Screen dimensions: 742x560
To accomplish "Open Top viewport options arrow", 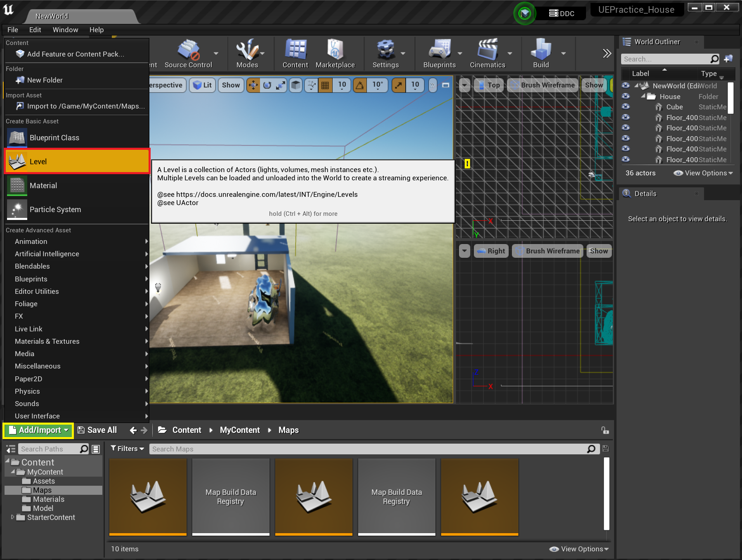I will pyautogui.click(x=465, y=85).
